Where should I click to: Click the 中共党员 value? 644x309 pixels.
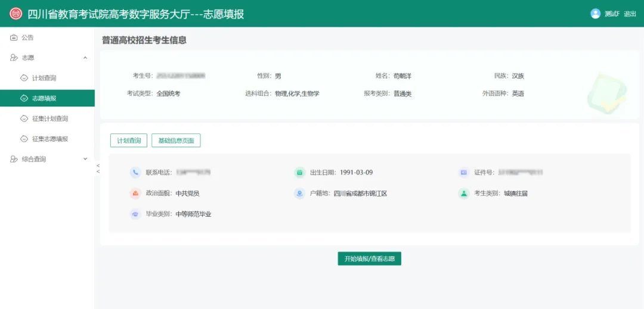pyautogui.click(x=187, y=193)
